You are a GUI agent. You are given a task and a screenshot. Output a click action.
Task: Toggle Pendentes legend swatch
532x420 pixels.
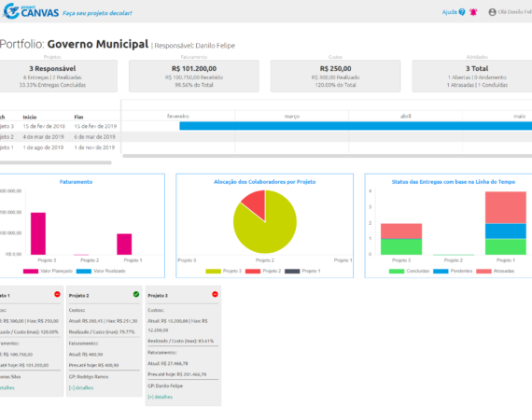(441, 271)
